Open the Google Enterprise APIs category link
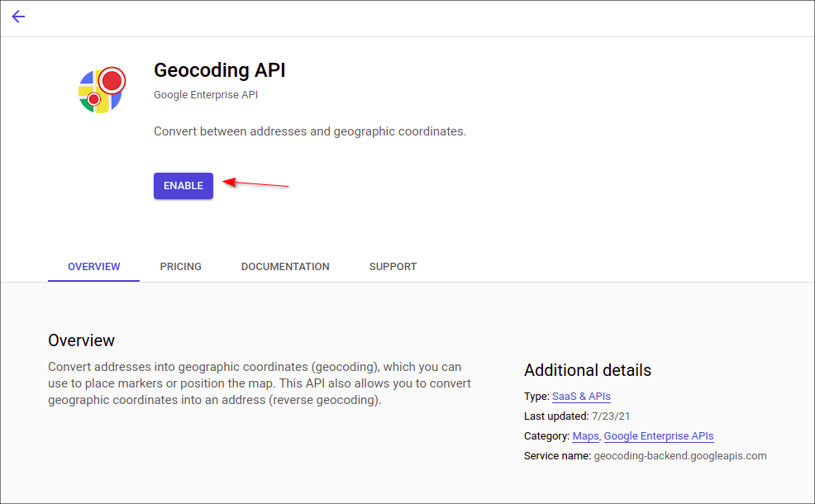This screenshot has width=815, height=504. [x=659, y=436]
